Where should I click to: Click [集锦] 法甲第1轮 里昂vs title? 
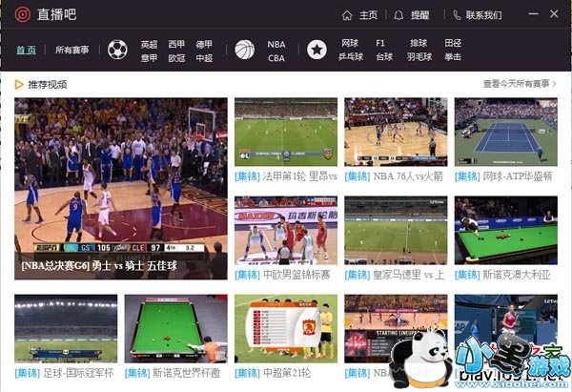point(286,176)
